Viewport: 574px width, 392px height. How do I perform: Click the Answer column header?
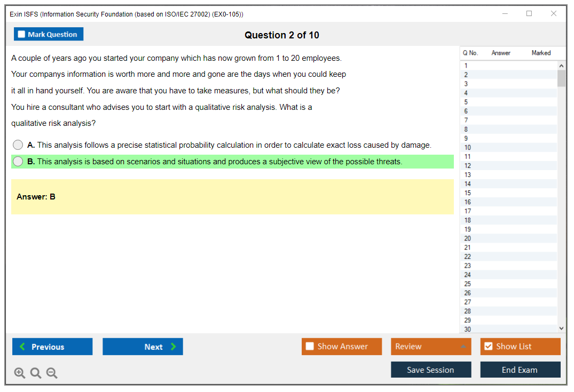click(x=501, y=53)
